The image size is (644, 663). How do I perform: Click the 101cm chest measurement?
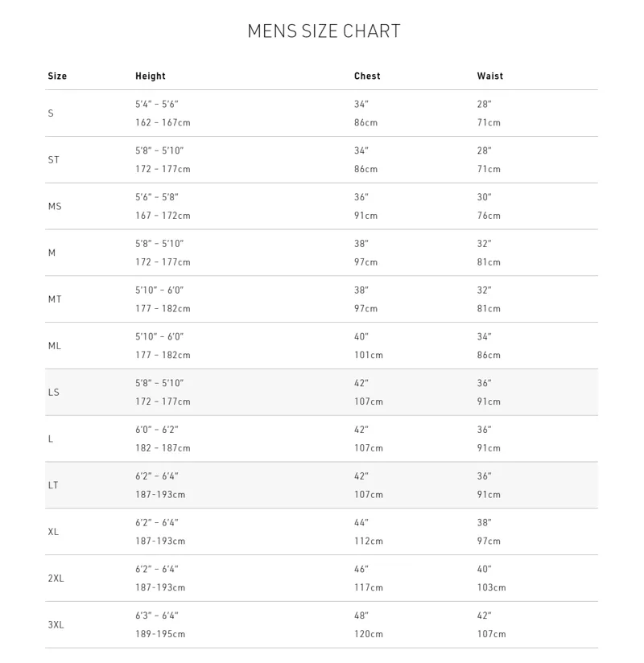pos(368,356)
